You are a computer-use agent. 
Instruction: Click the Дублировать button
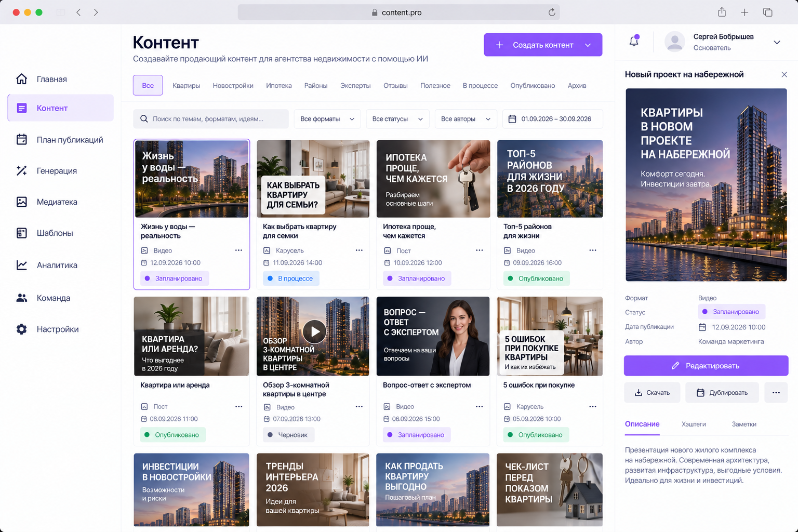[722, 393]
